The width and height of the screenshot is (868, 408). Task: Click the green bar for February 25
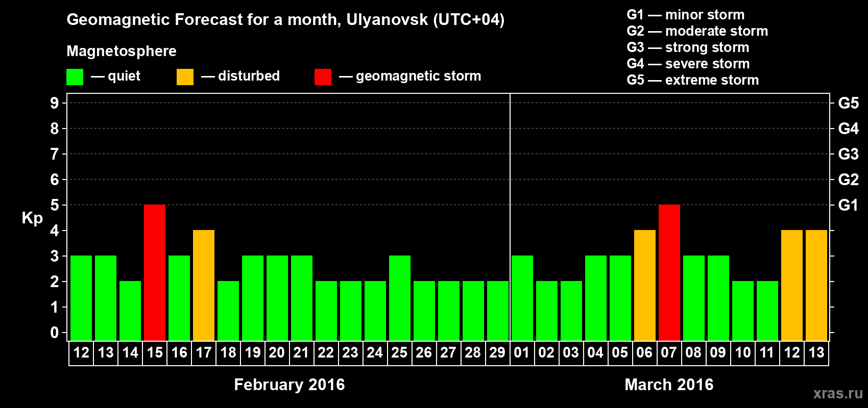pos(400,298)
